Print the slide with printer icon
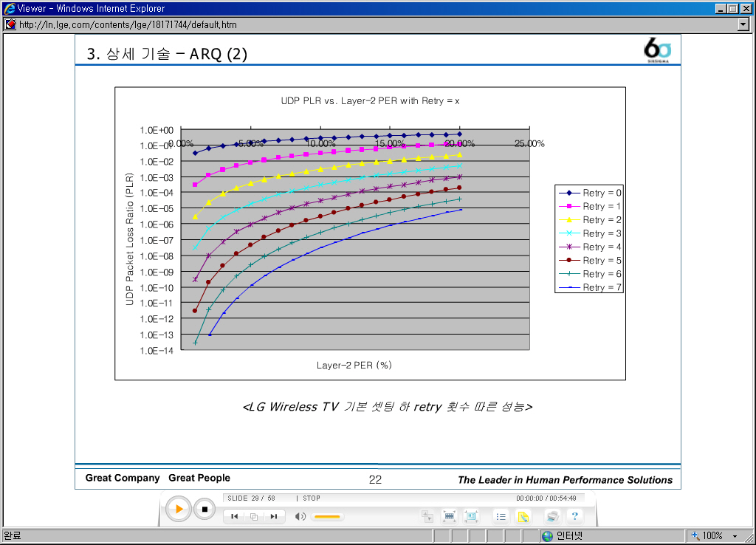Screen dimensions: 756x545 [x=551, y=516]
